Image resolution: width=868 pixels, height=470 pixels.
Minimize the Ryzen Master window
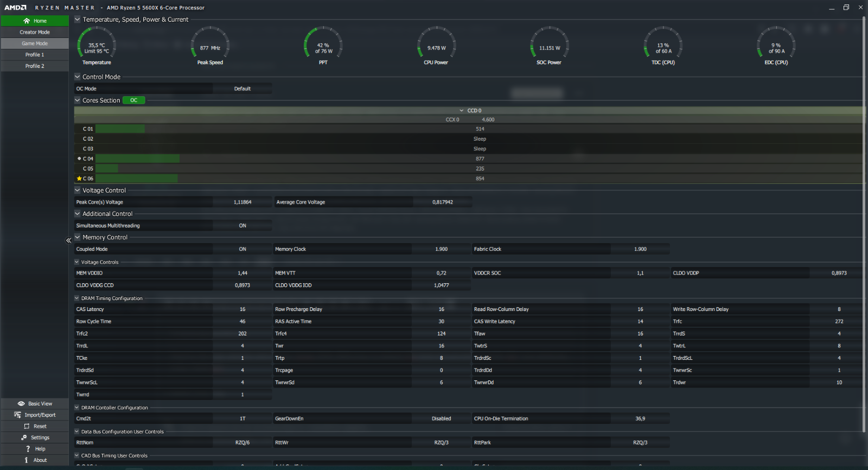pyautogui.click(x=832, y=8)
